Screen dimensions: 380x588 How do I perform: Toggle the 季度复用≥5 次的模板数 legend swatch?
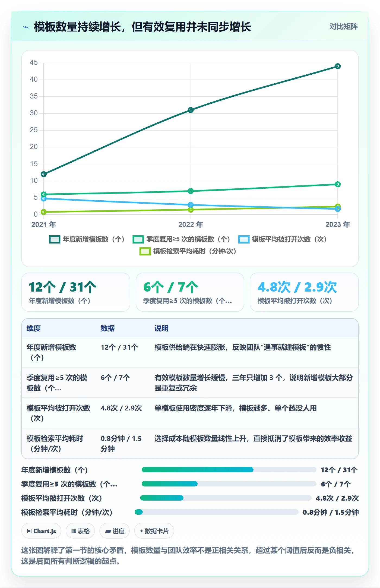click(138, 239)
